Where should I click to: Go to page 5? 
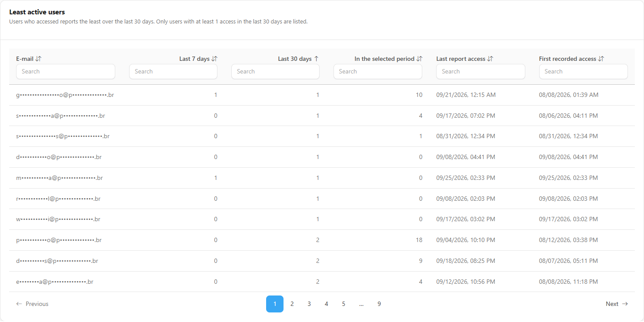click(344, 304)
